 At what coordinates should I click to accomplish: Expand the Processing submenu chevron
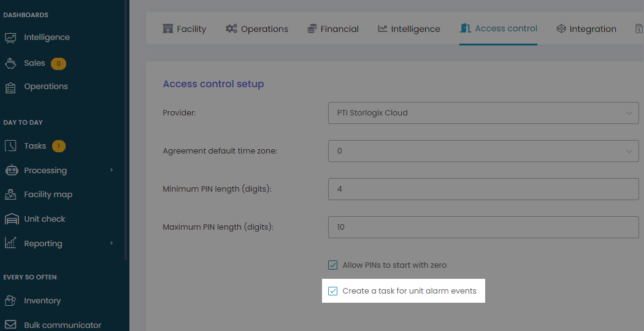coord(111,170)
